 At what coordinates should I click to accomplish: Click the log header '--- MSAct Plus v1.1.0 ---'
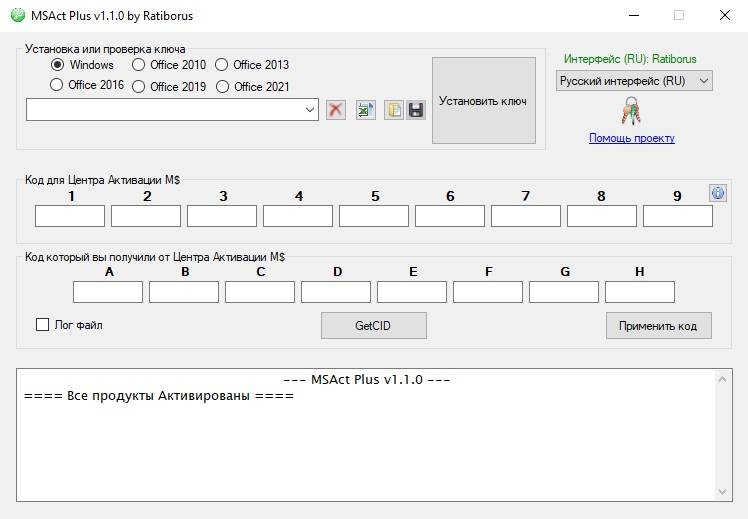pyautogui.click(x=366, y=380)
